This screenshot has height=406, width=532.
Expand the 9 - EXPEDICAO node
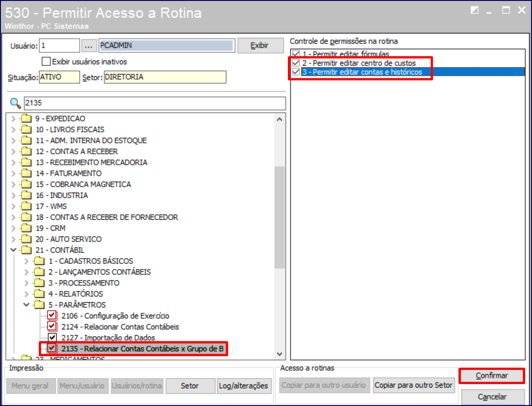point(13,119)
